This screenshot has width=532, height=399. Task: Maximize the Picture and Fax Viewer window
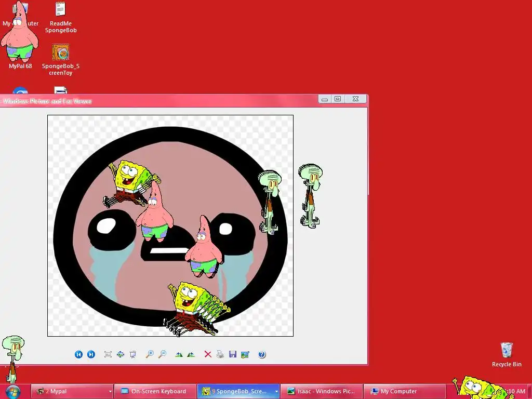click(x=338, y=99)
